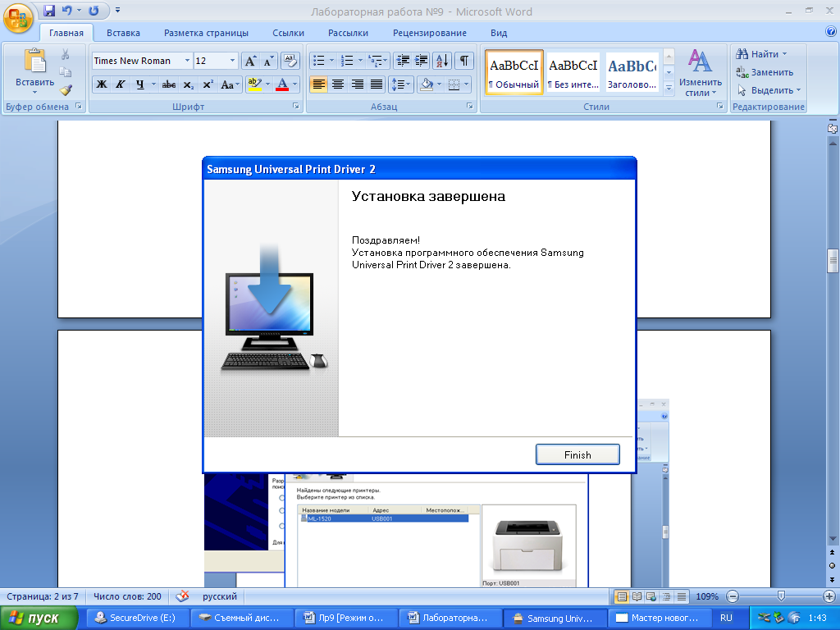
Task: Cut selection with scissors icon
Action: click(x=66, y=54)
